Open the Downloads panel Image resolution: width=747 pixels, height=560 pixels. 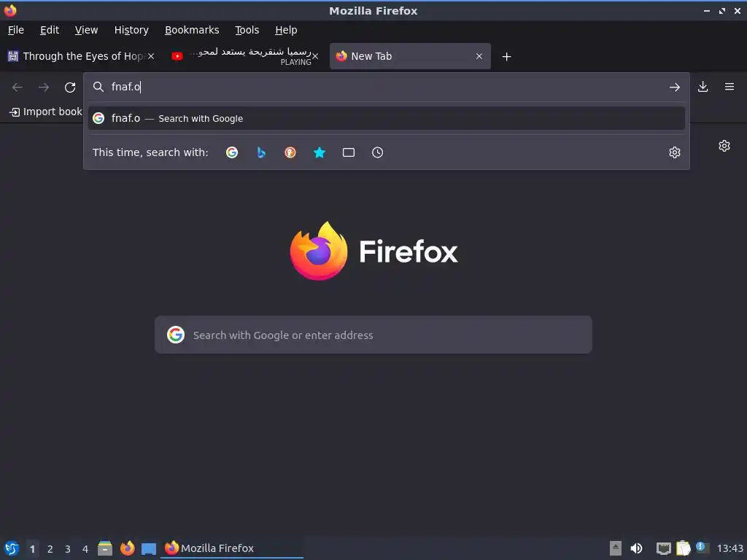[703, 87]
